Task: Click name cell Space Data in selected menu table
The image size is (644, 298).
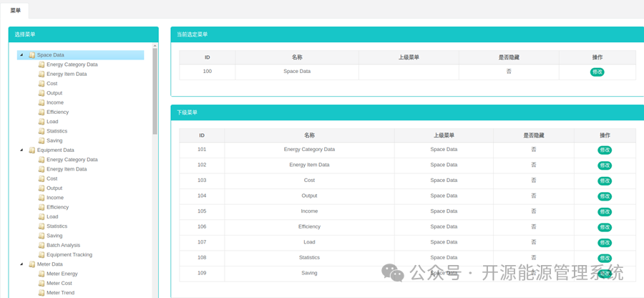Action: [297, 72]
